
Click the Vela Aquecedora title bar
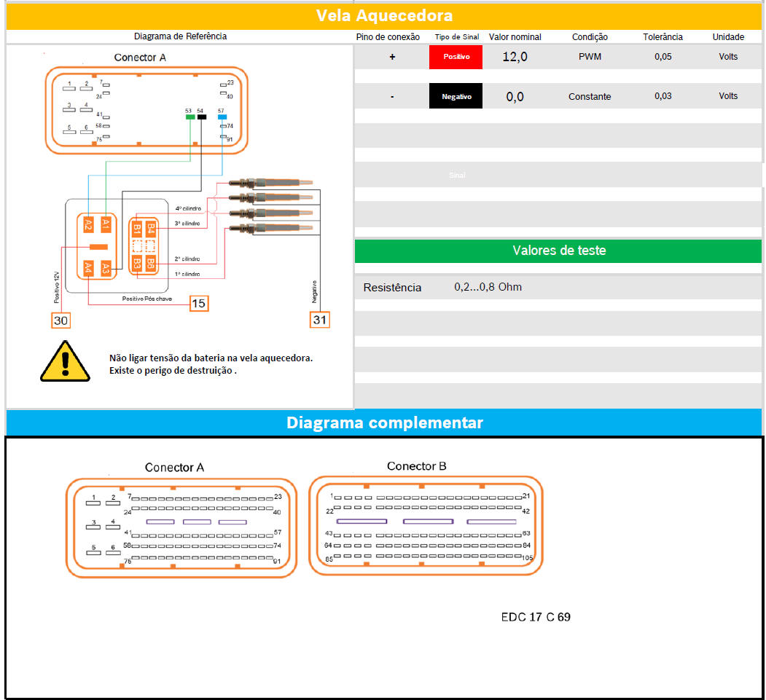point(383,15)
